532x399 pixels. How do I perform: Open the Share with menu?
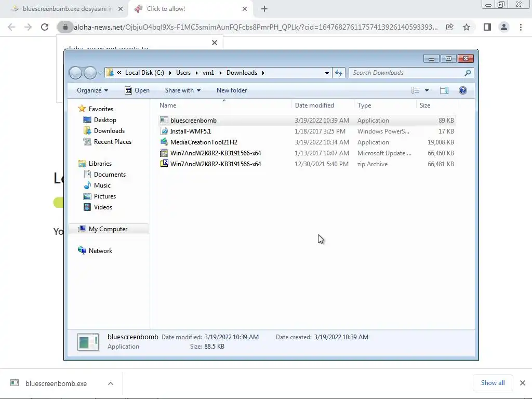[x=182, y=90]
